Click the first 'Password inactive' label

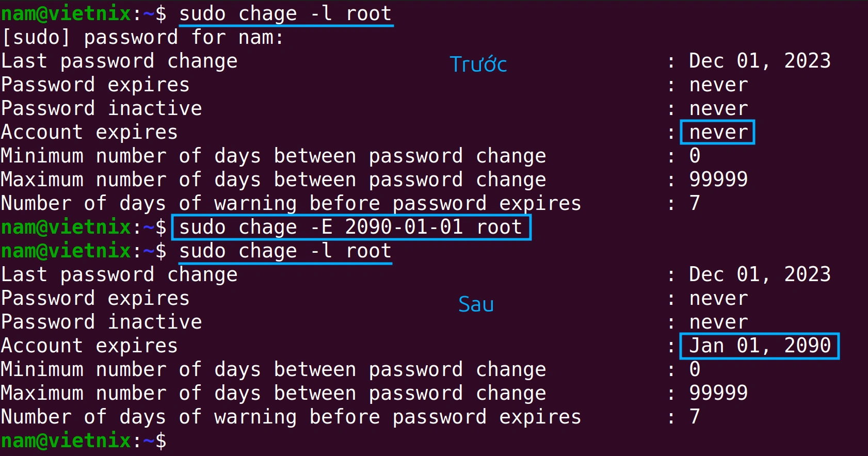pyautogui.click(x=102, y=108)
